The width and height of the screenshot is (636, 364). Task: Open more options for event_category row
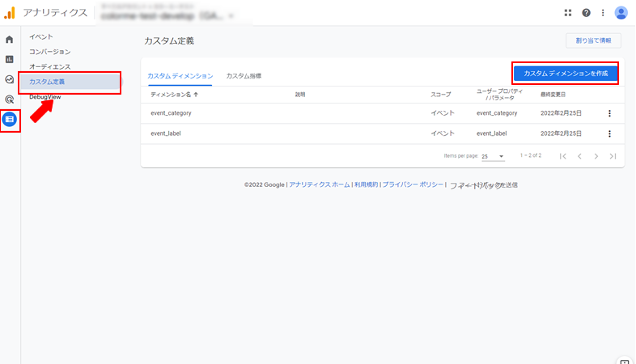[x=609, y=113]
